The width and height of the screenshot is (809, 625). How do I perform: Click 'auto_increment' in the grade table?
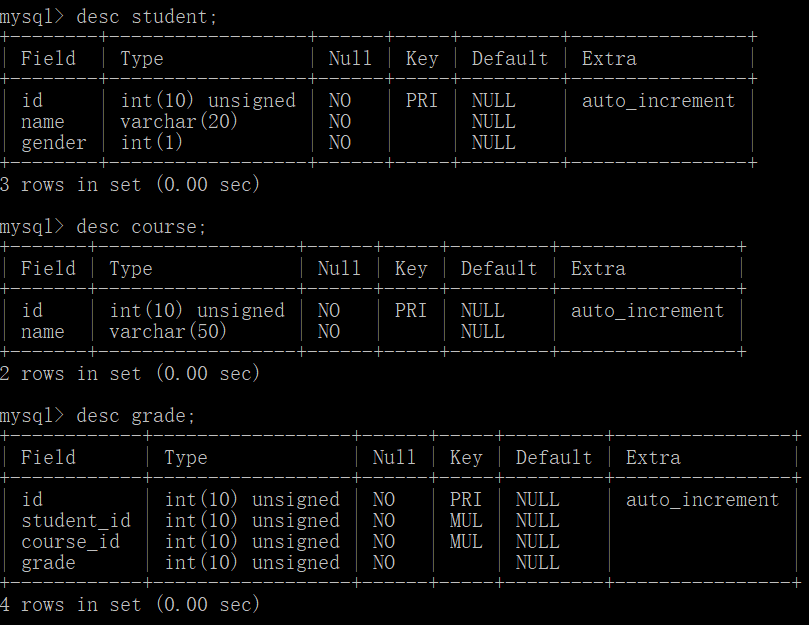click(702, 500)
